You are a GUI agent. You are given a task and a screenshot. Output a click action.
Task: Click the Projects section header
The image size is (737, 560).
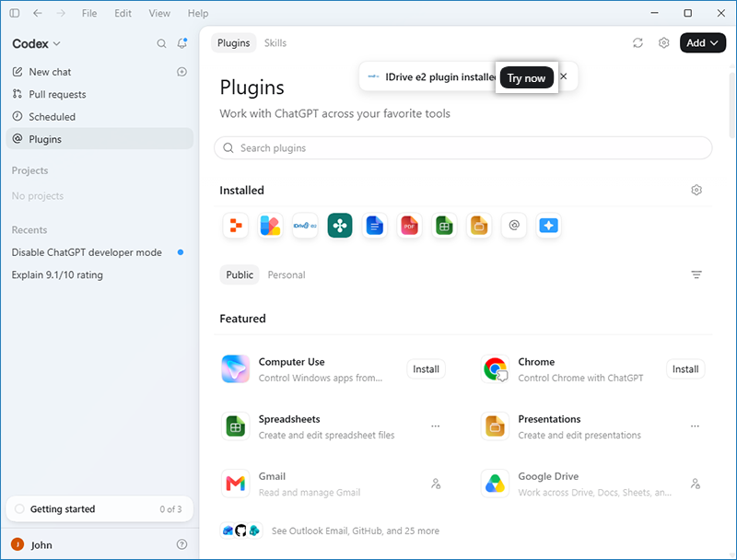pyautogui.click(x=29, y=170)
